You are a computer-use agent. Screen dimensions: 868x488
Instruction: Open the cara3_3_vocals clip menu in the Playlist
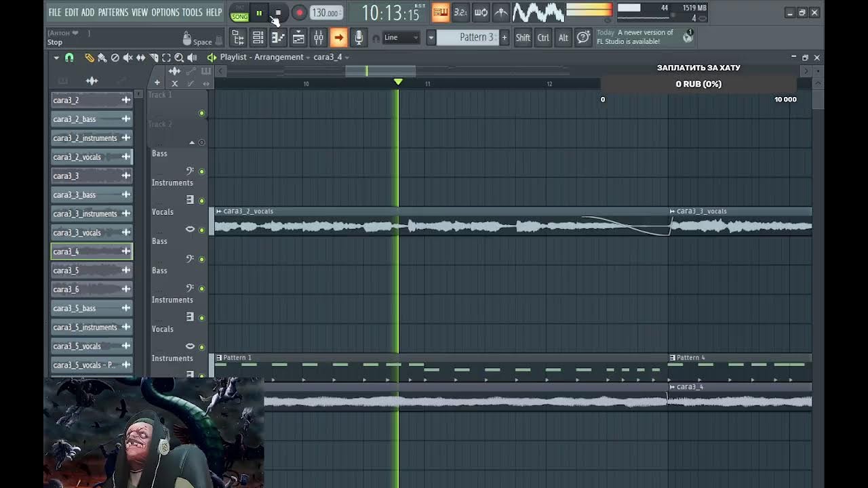pos(673,211)
